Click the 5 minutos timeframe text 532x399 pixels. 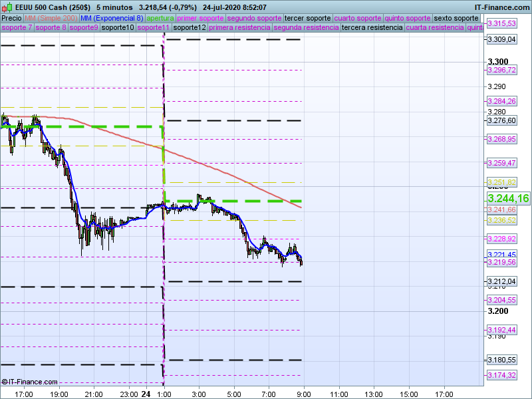114,7
